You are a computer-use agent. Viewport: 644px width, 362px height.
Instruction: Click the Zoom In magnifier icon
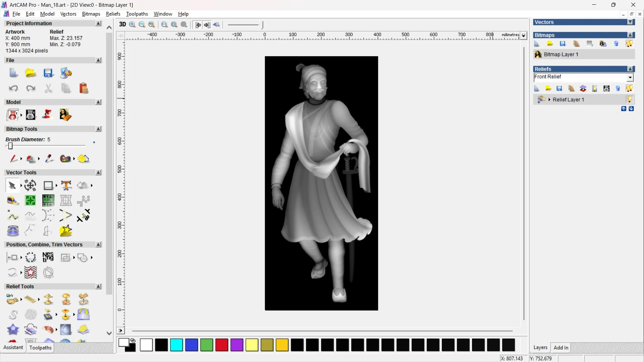coord(132,24)
